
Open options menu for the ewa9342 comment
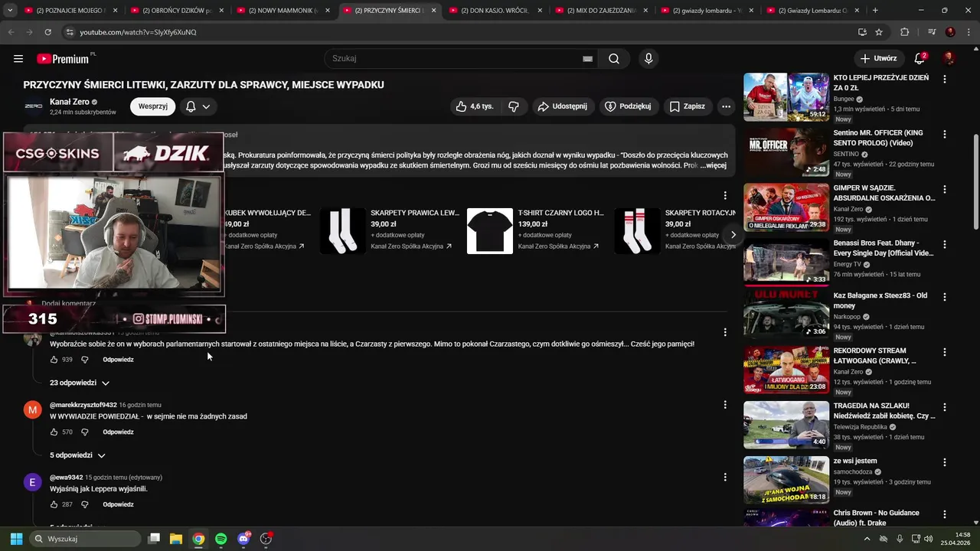click(725, 478)
